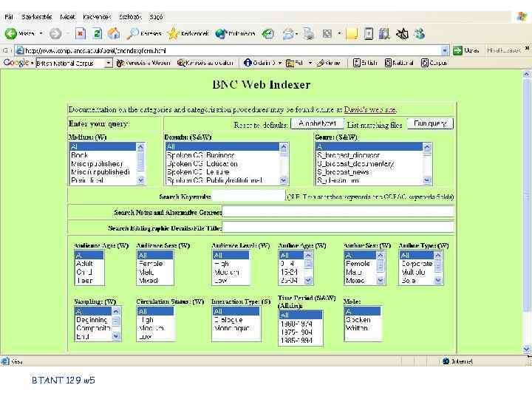Image resolution: width=532 pixels, height=399 pixels.
Task: Click the black bird-shaped toolbar icon
Action: 402,33
